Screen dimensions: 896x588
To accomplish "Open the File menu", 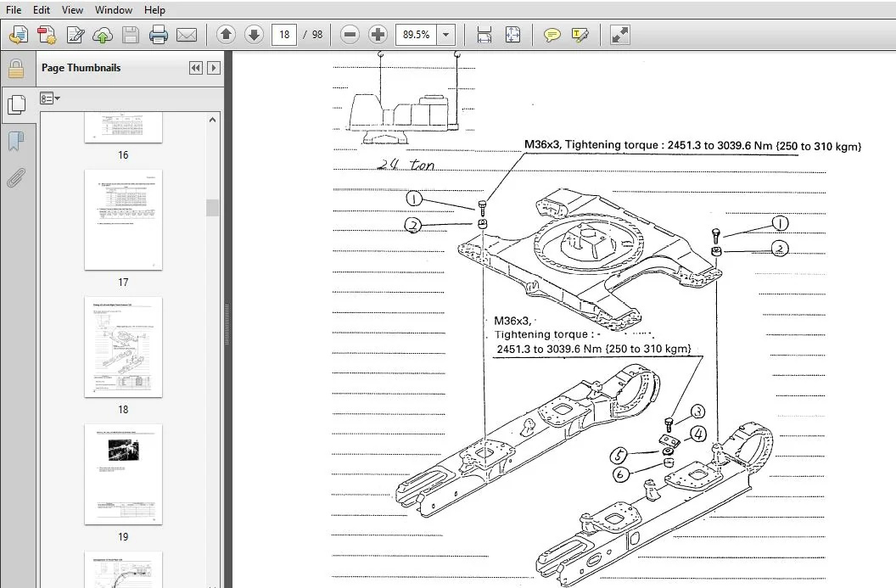I will point(13,9).
